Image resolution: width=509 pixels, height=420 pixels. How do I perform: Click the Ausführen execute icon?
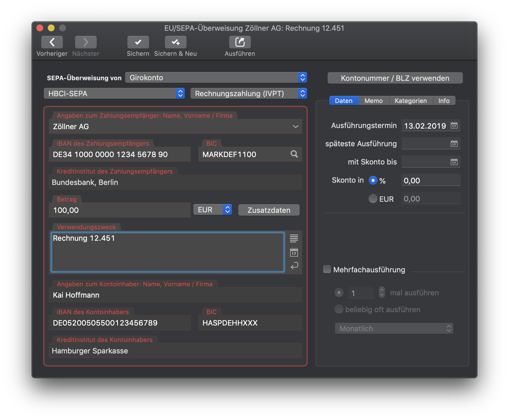240,42
